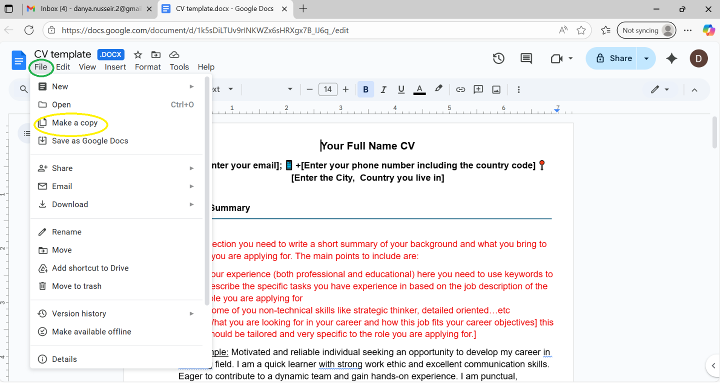Click the browser address bar URL
The image size is (720, 383).
coord(205,30)
